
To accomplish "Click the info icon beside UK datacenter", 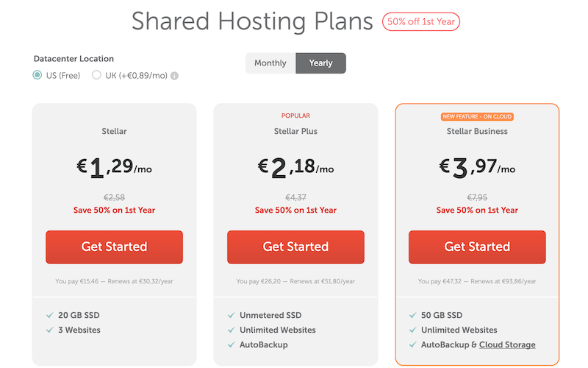I will 175,75.
